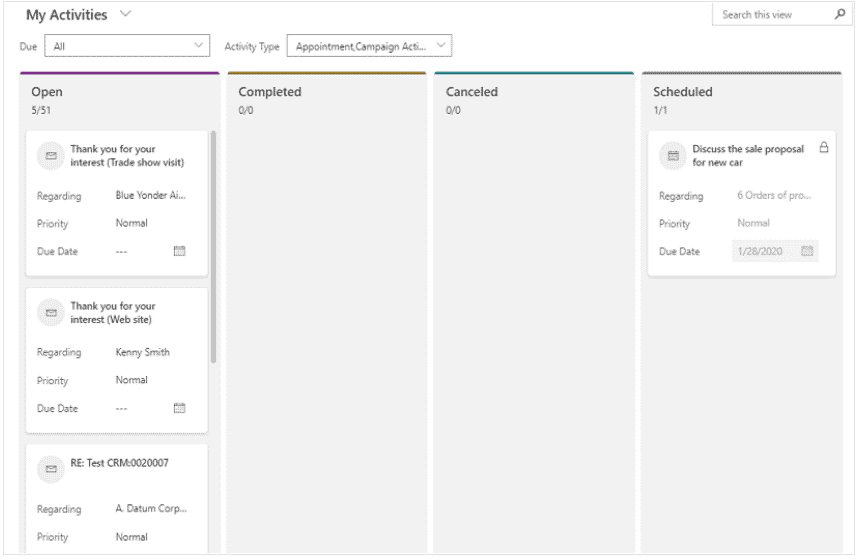
Task: Open due date calendar for Trade show visit
Action: [x=179, y=251]
